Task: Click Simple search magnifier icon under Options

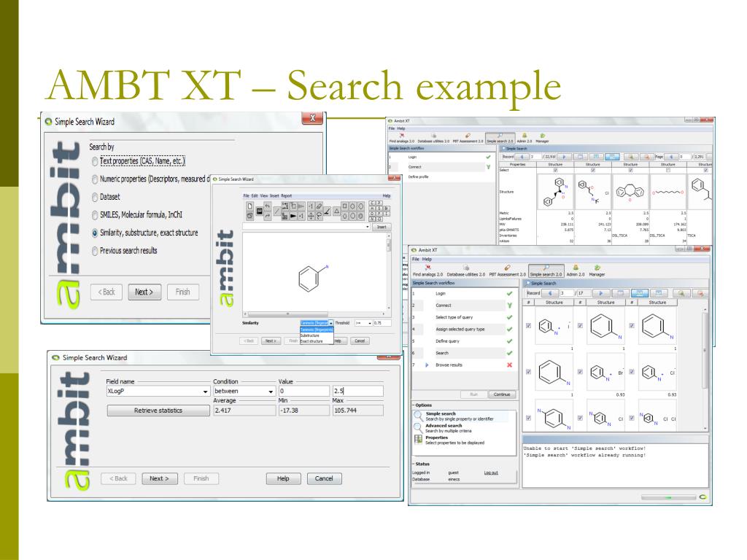Action: (x=418, y=415)
